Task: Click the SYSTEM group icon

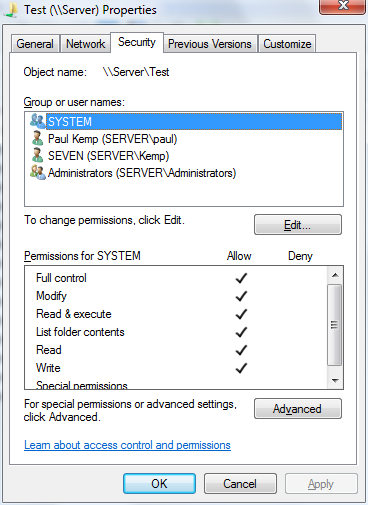Action: (x=37, y=121)
